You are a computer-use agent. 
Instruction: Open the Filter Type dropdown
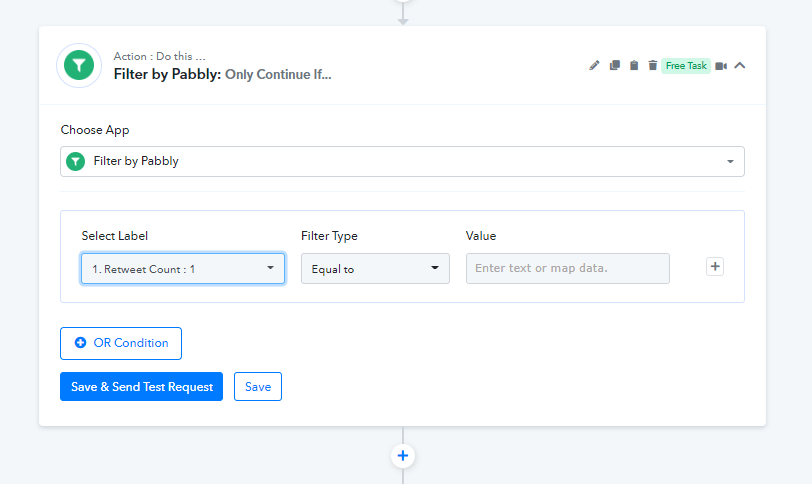pos(375,268)
